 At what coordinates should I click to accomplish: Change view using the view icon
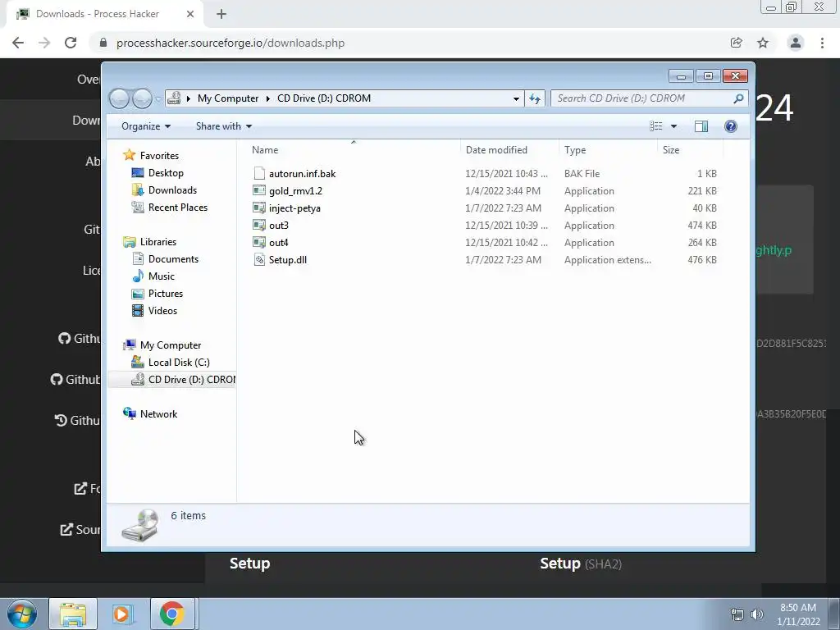(x=655, y=126)
